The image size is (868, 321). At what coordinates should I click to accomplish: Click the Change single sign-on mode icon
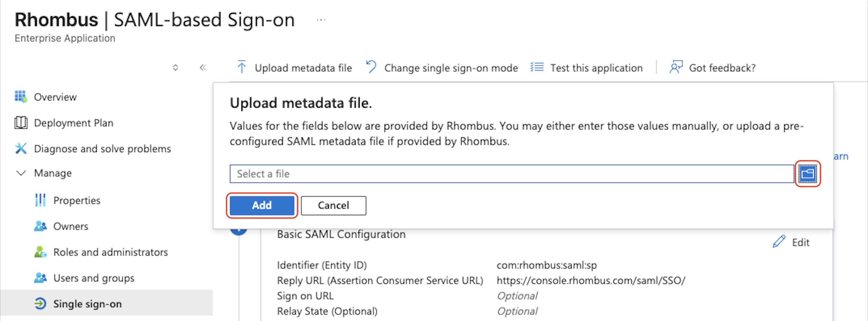click(x=371, y=67)
